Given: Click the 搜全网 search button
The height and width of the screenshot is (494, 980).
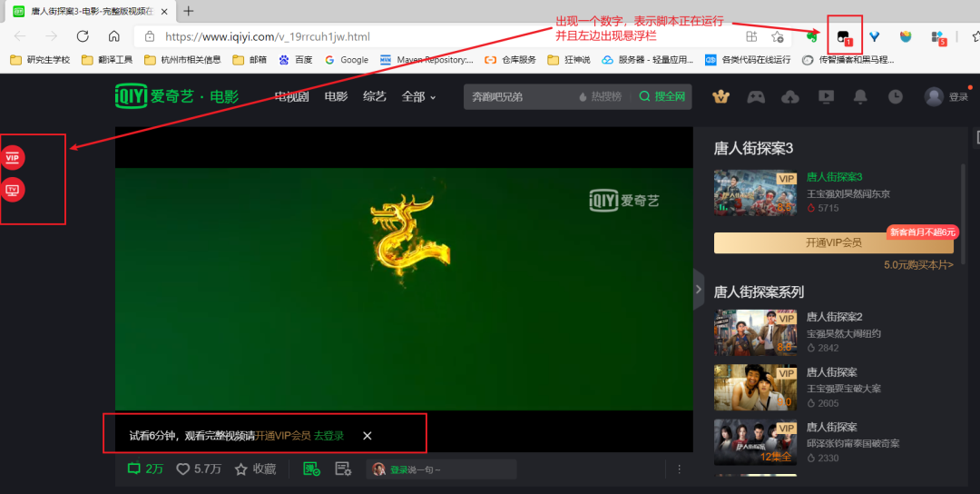Looking at the screenshot, I should point(662,97).
